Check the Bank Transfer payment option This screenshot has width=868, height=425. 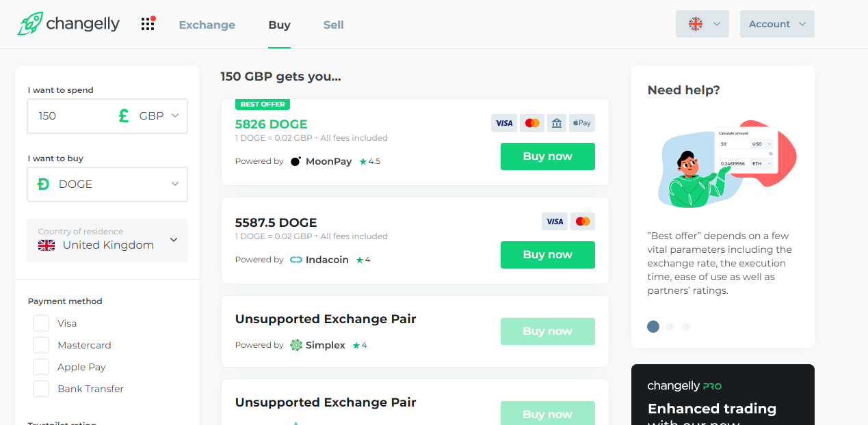tap(41, 389)
